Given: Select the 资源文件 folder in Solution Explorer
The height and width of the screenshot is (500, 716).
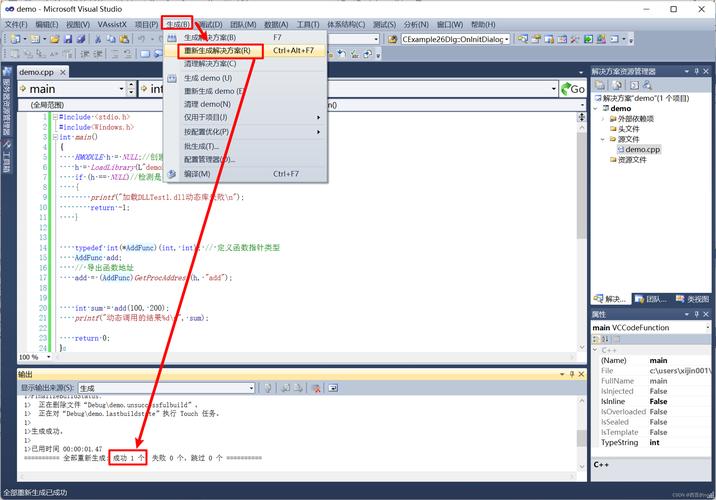Looking at the screenshot, I should [628, 160].
